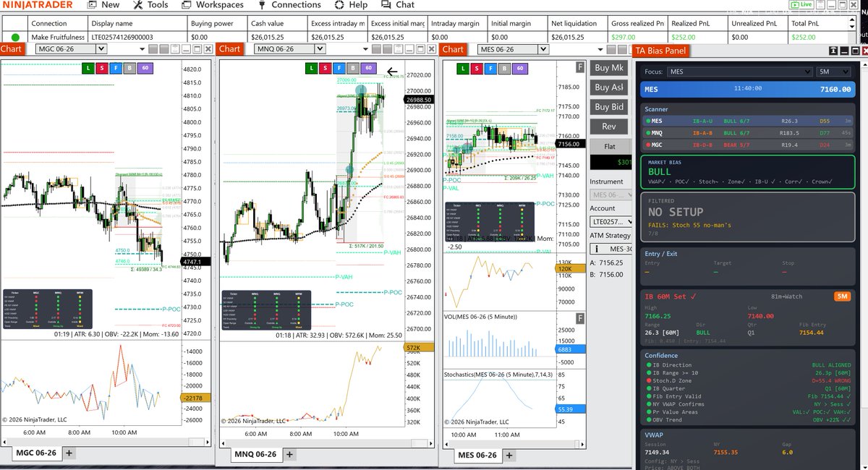This screenshot has height=470, width=868.
Task: Click the Buy Bid button
Action: click(609, 107)
